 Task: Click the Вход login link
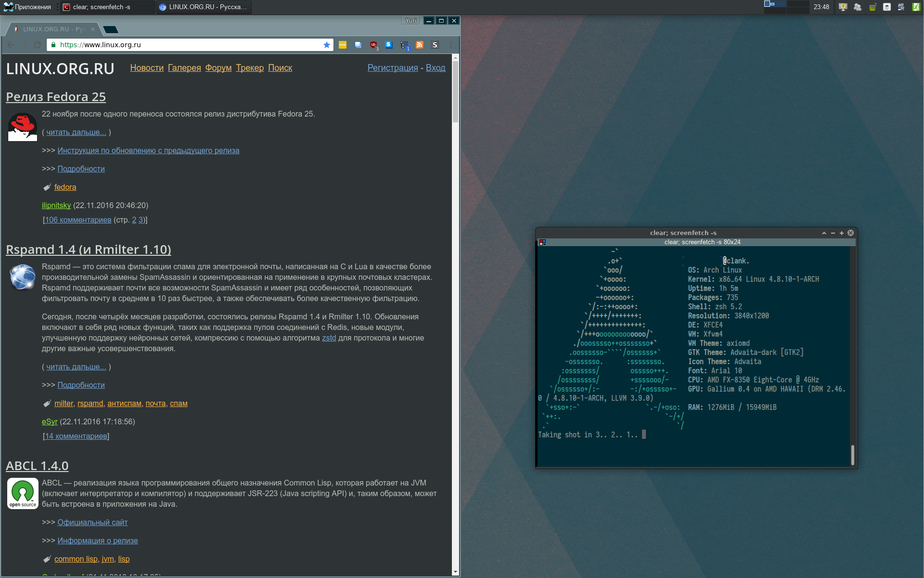436,68
